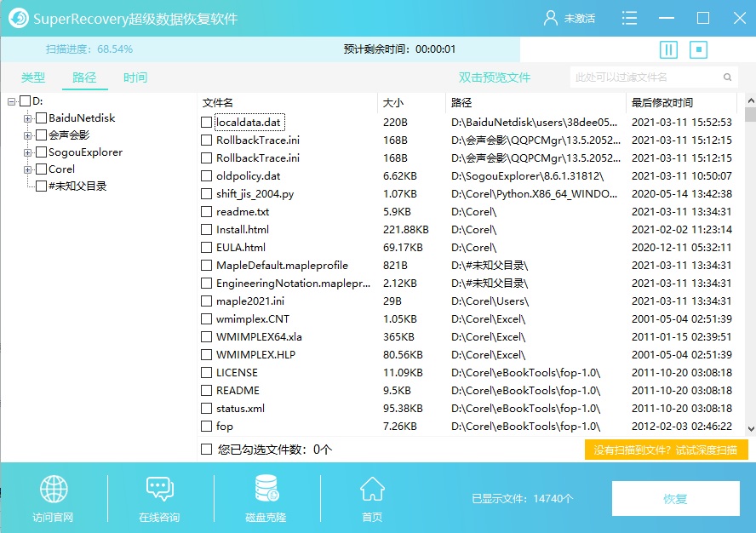Select the file shift_jis_2004.py
The width and height of the screenshot is (756, 533).
tap(255, 194)
